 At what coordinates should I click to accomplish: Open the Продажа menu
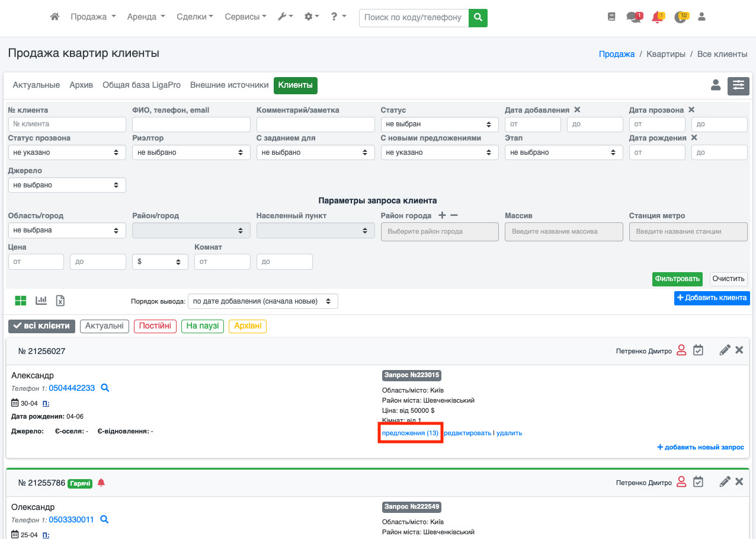93,17
